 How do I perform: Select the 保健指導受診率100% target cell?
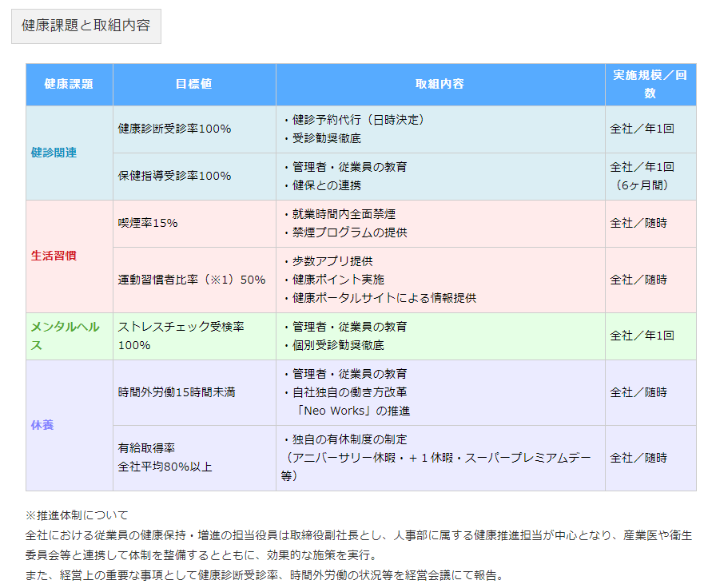tap(174, 176)
